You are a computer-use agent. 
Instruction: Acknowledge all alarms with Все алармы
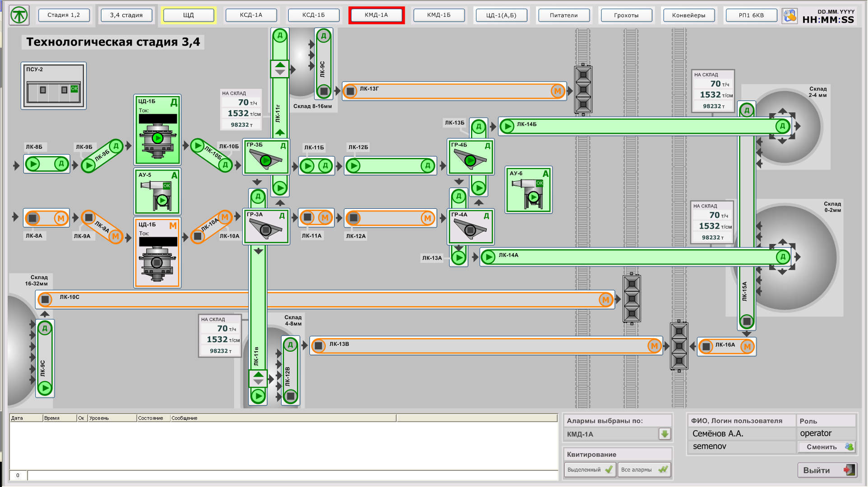[x=644, y=469]
